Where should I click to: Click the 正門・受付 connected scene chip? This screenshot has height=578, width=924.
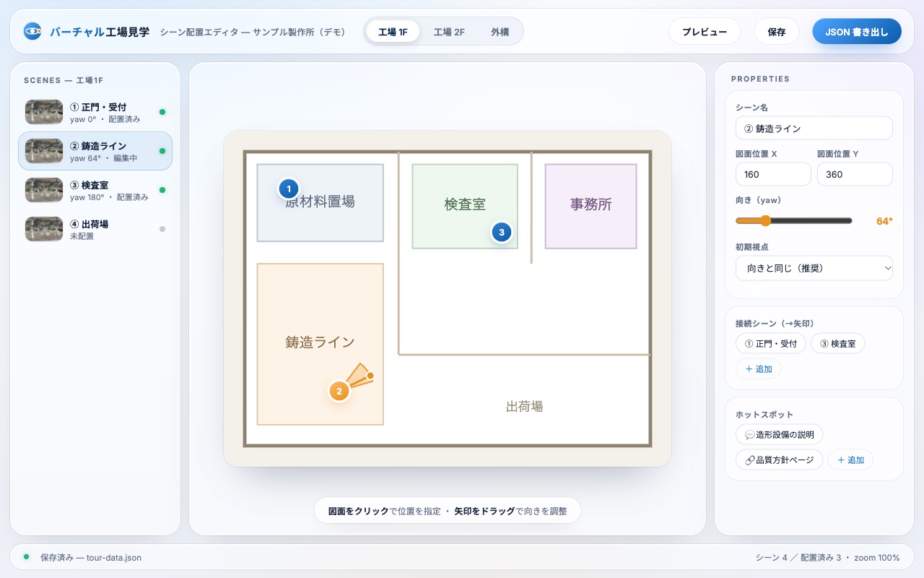coord(771,344)
